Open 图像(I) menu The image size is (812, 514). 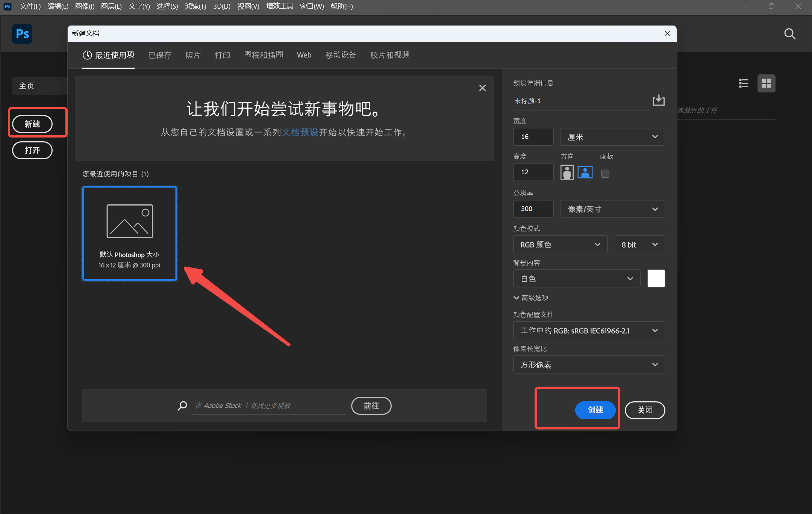[x=85, y=6]
